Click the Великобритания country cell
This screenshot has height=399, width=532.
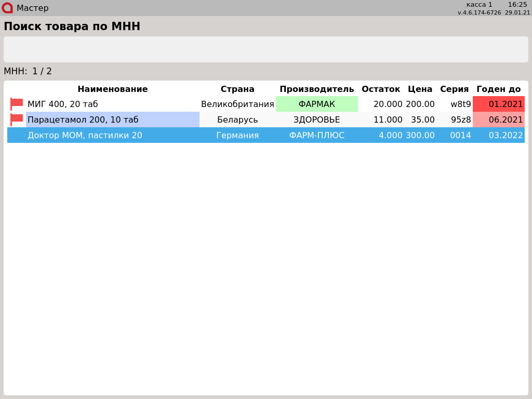pos(237,104)
